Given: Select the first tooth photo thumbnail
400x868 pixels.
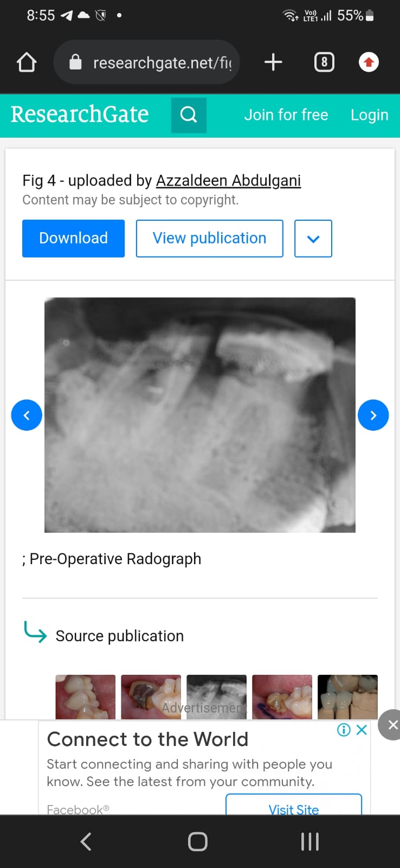Looking at the screenshot, I should tap(86, 697).
